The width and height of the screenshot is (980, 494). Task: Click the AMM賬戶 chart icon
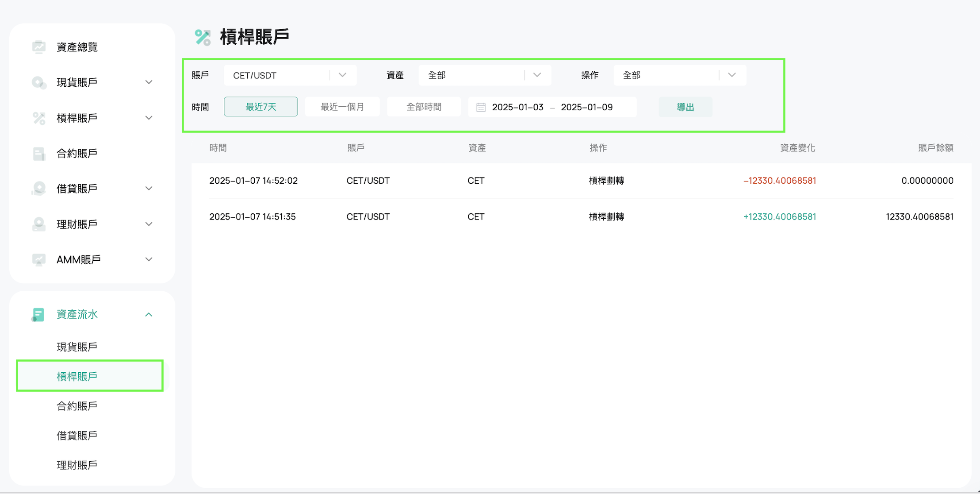point(39,259)
